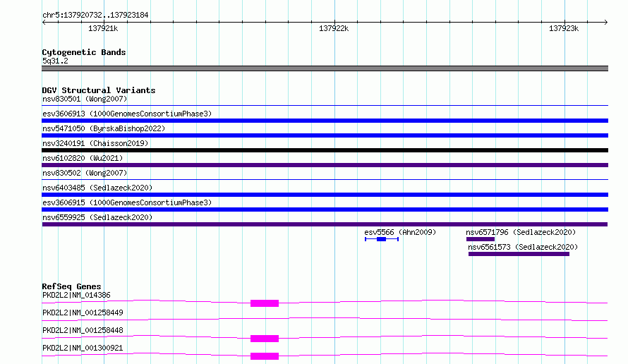
Task: Click the PKD2L2|NM_001258448 transcript label
Action: pos(83,330)
